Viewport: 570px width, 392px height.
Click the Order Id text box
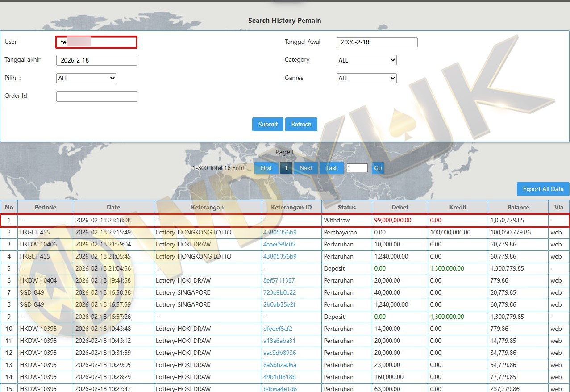[x=96, y=96]
